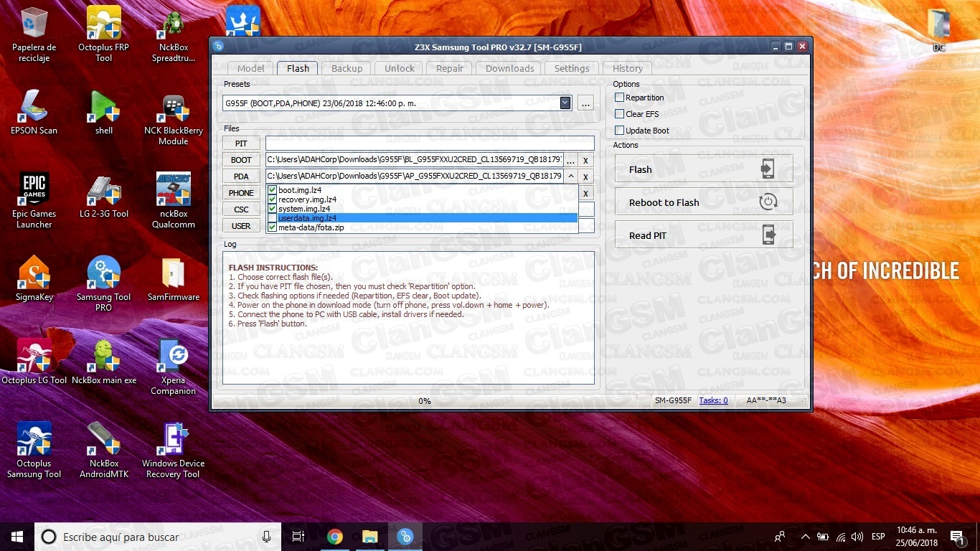
Task: Click the Z3X taskbar app icon
Action: point(405,536)
